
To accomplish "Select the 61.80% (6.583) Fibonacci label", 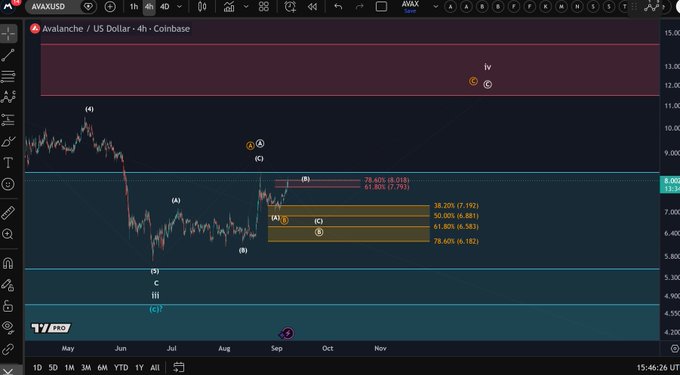I will [x=456, y=227].
